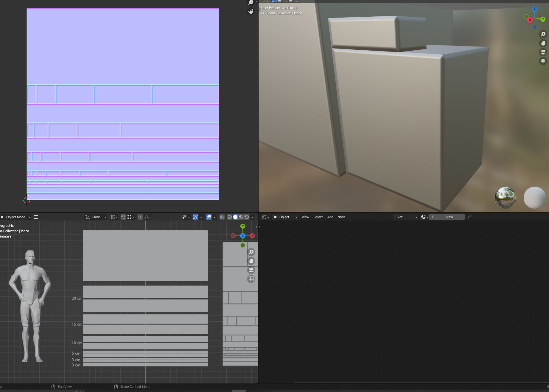Viewport: 549px width, 392px height.
Task: Toggle X-ray mode button
Action: pos(222,217)
